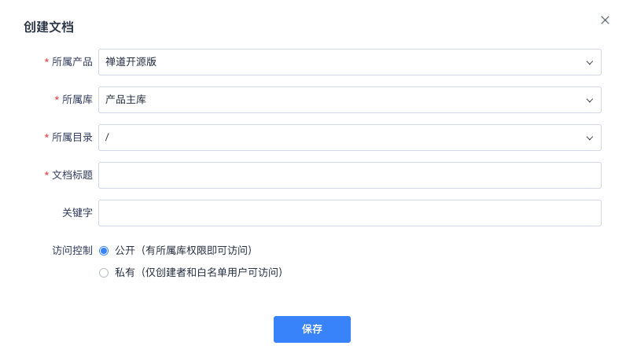Focus the 文档标题 text field
This screenshot has height=364, width=626.
[350, 175]
